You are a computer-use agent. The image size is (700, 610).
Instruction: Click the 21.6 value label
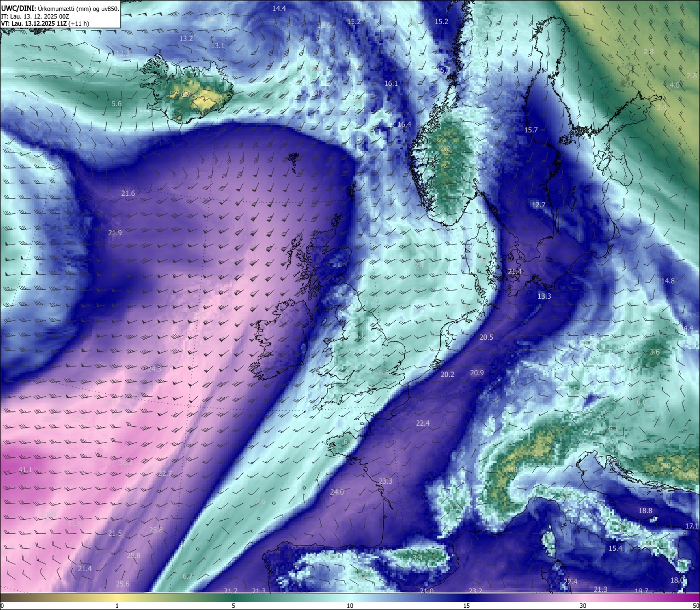[x=128, y=193]
